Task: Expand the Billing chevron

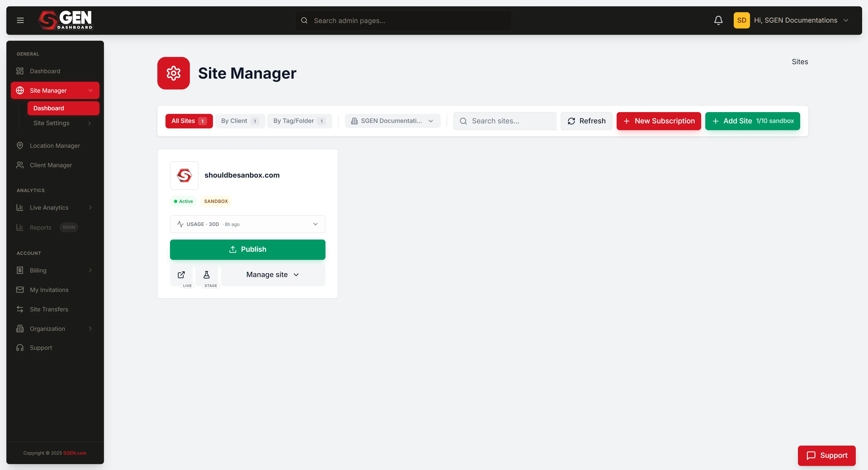Action: (x=90, y=270)
